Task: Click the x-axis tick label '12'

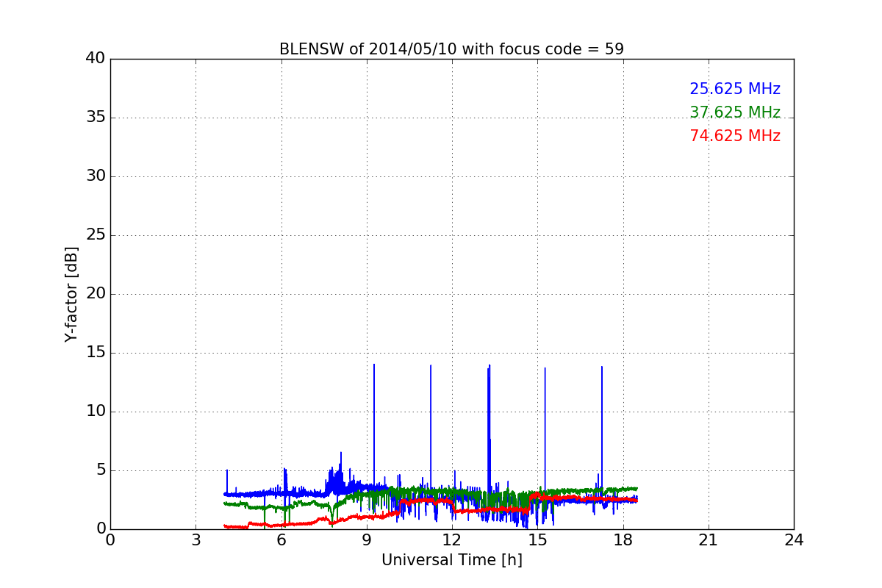Action: 452,540
